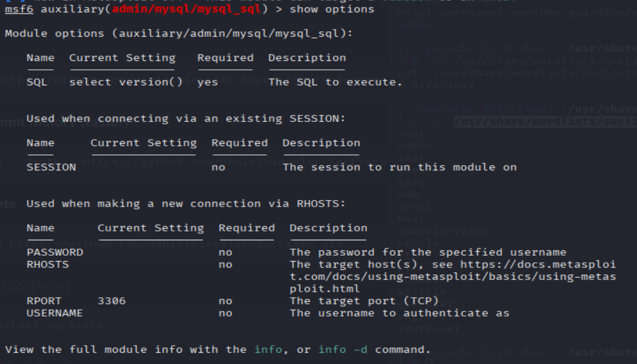The image size is (637, 364).
Task: Click the msf6 prompt text
Action: (19, 9)
